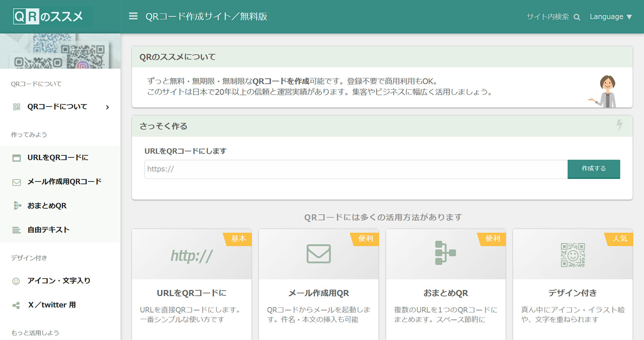644x340 pixels.
Task: Click the 基本 badge on the URL card
Action: click(x=238, y=239)
